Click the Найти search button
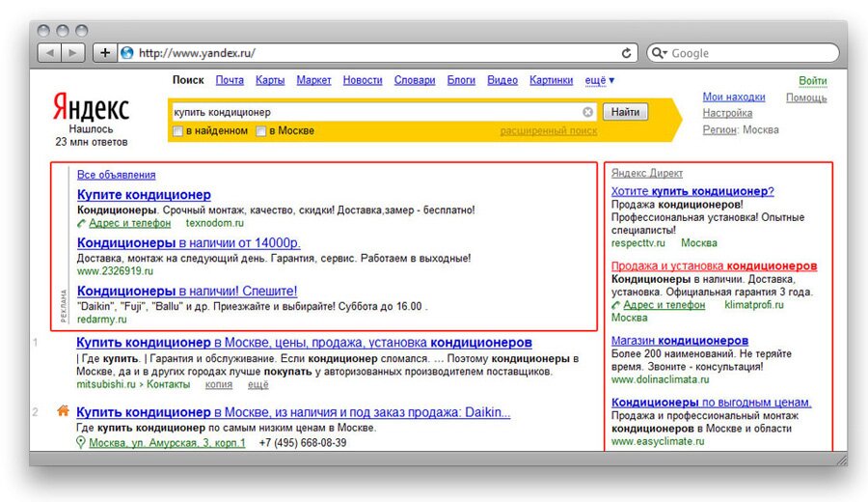Screen dimensions: 868x502 (x=625, y=112)
